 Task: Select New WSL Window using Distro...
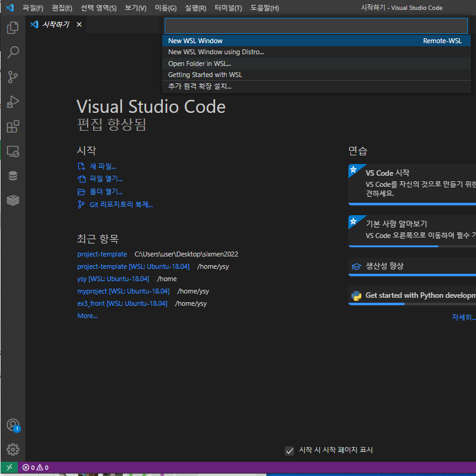coord(316,52)
